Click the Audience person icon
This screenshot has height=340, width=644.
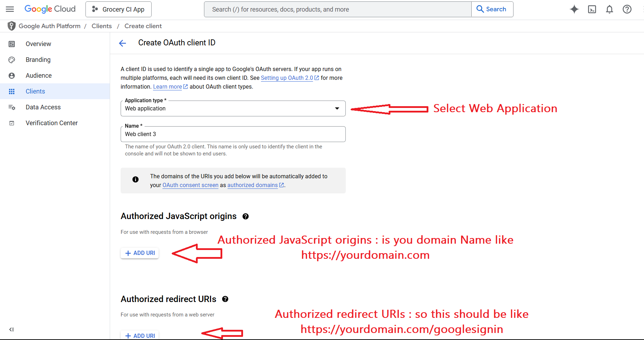click(12, 76)
